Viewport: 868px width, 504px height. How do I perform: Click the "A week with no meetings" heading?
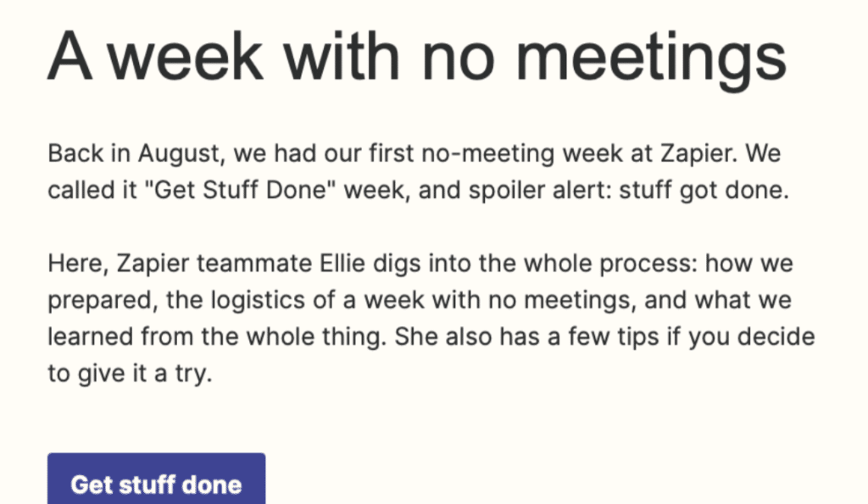417,58
